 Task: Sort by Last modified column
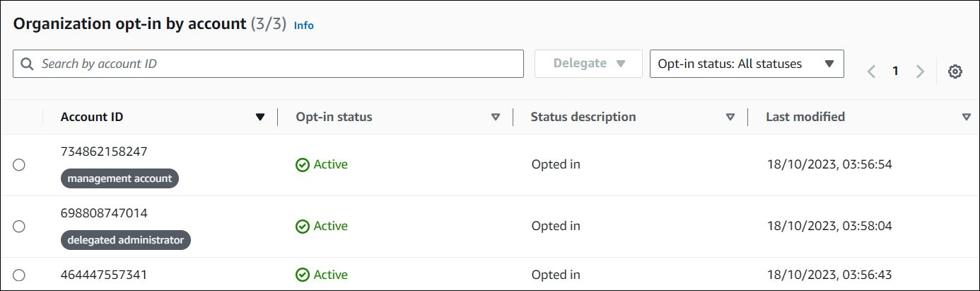pos(966,118)
